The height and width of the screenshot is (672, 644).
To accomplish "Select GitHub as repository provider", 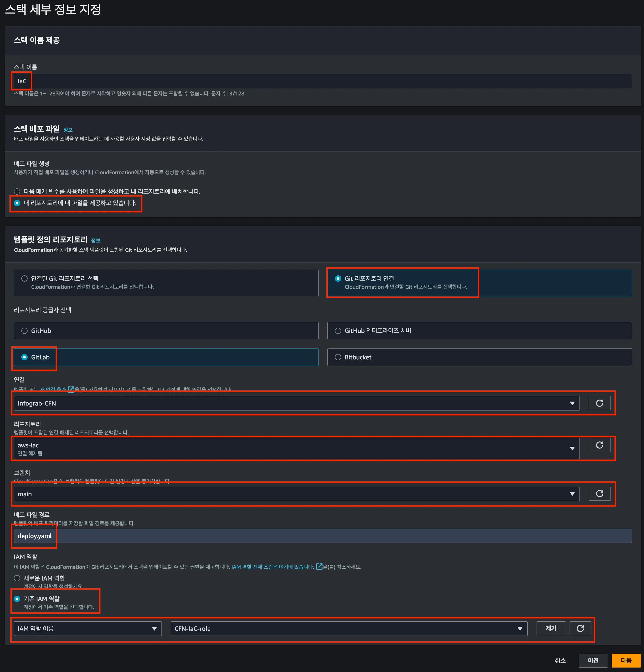I will [24, 330].
